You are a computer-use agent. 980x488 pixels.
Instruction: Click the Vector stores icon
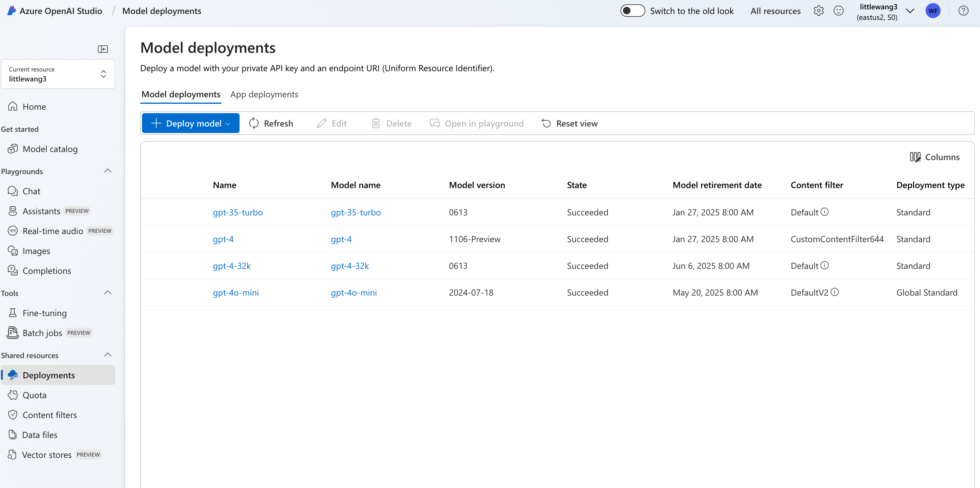tap(12, 455)
